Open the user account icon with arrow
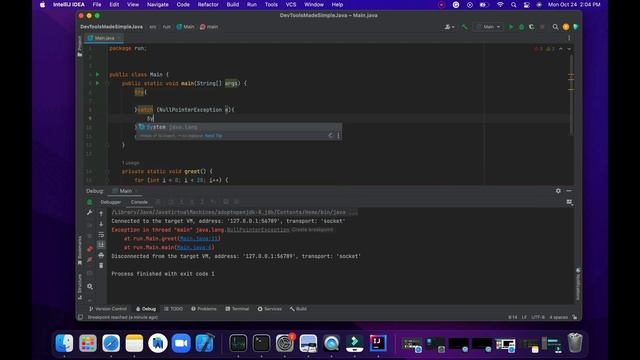 [x=449, y=27]
